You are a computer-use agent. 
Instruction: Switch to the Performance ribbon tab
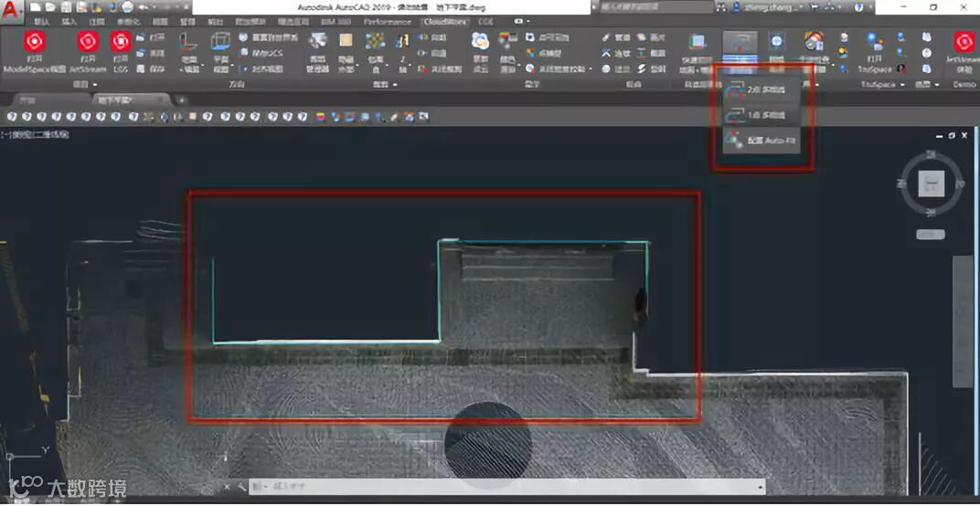tap(388, 21)
